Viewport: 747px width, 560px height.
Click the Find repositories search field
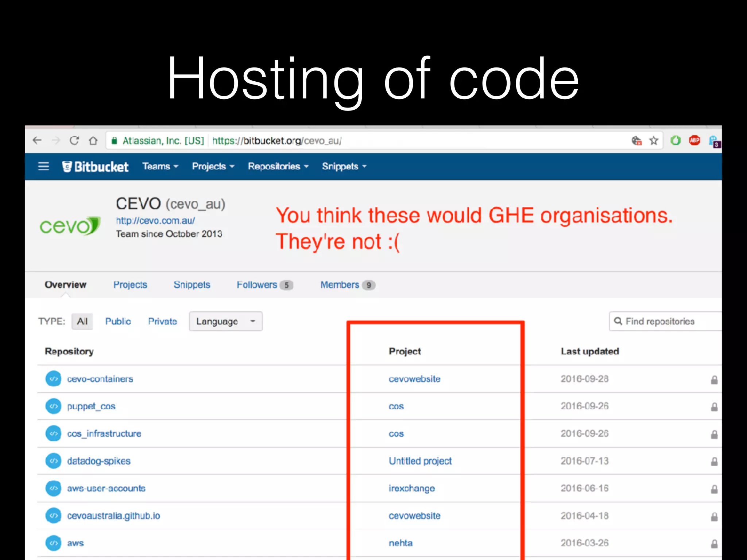665,321
